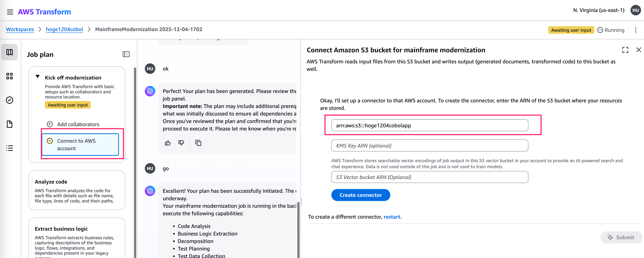Go to Workspaces breadcrumb link
The image size is (644, 258).
20,30
